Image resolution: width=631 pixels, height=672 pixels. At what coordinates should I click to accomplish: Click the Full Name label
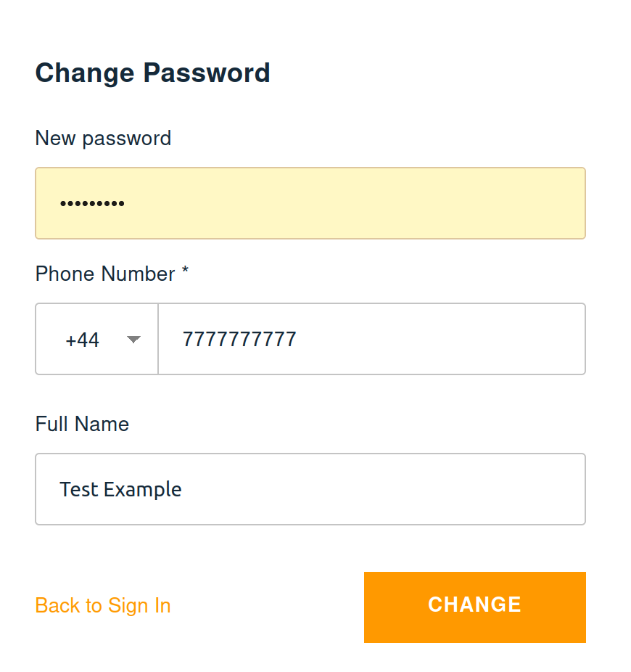click(x=82, y=424)
